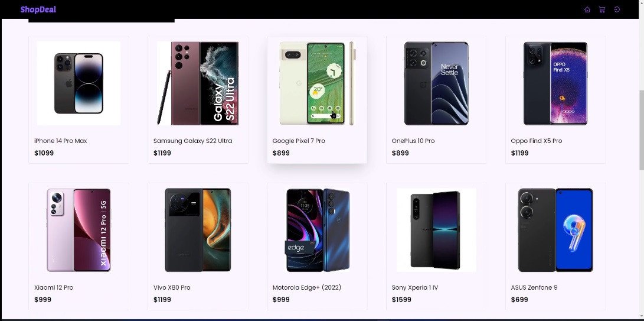The width and height of the screenshot is (644, 321).
Task: View the Oppo Find X5 Pro image
Action: point(555,83)
